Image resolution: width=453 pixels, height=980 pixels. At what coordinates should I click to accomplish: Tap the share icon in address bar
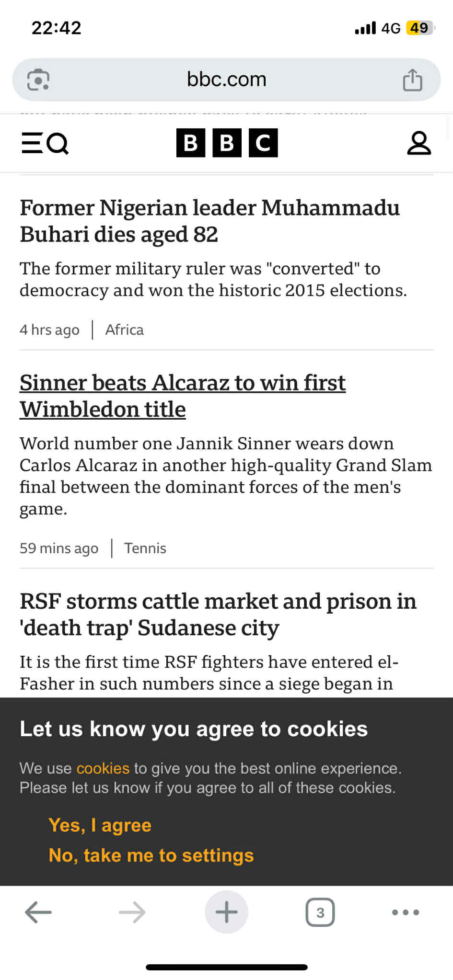click(x=412, y=80)
